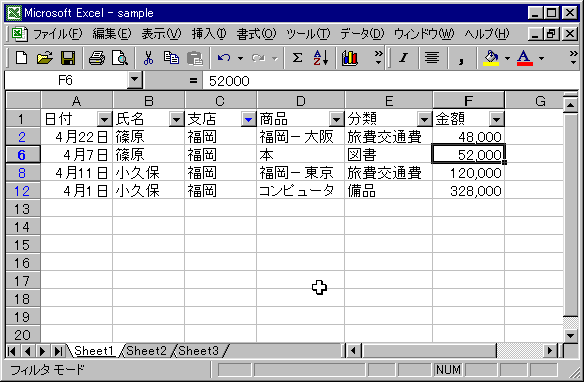Click the first sheet navigation button
The width and height of the screenshot is (584, 382).
click(x=12, y=351)
